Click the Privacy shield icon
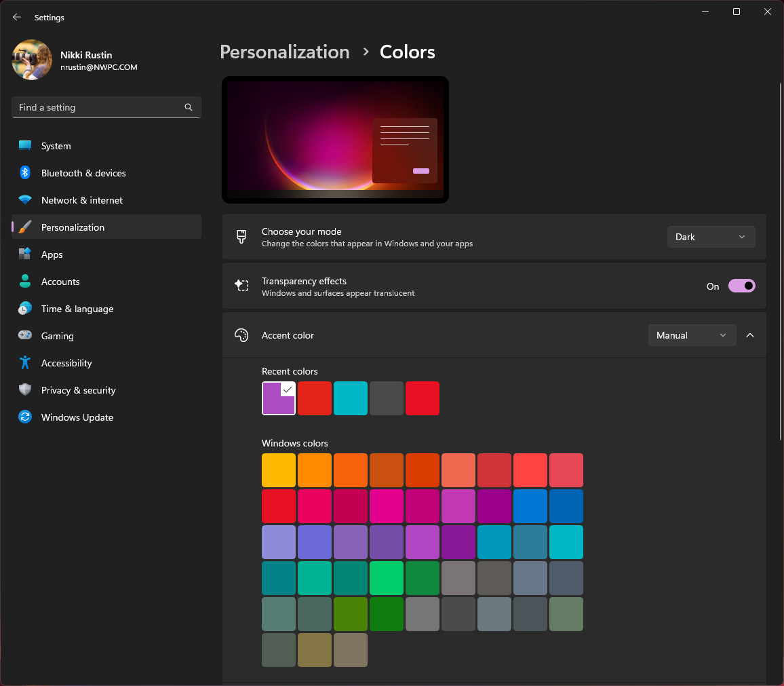 coord(25,389)
